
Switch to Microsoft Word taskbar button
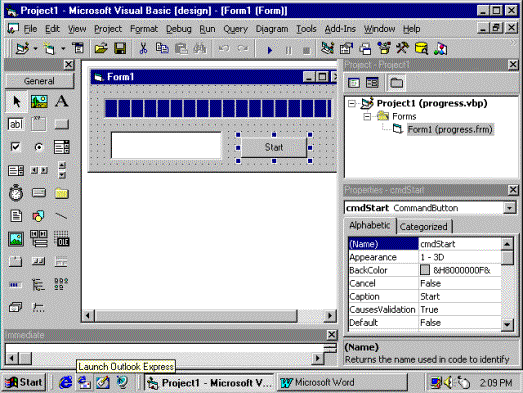tap(342, 383)
